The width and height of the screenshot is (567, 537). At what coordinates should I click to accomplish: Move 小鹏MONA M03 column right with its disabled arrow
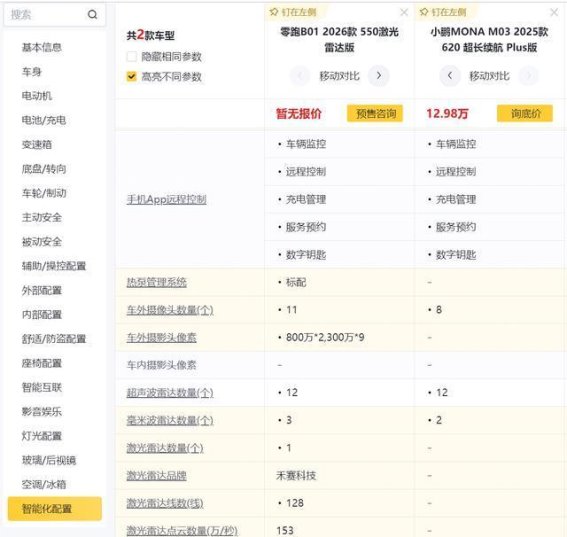[x=528, y=76]
